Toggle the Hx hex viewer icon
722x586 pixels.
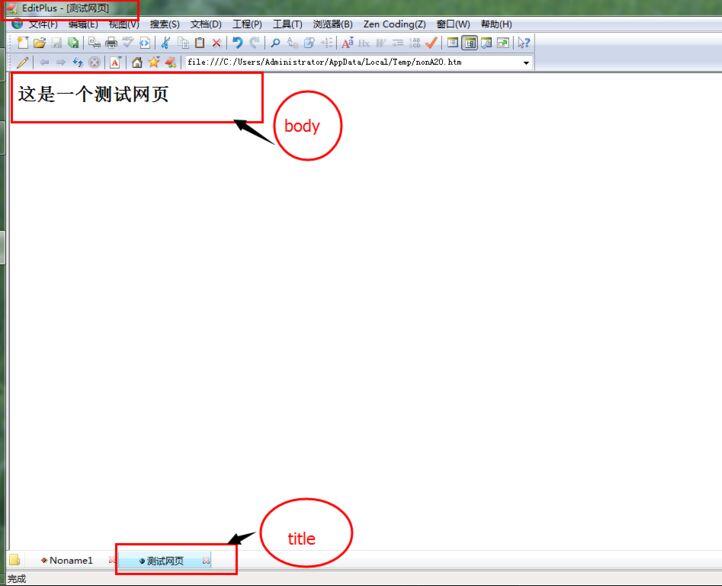click(364, 43)
